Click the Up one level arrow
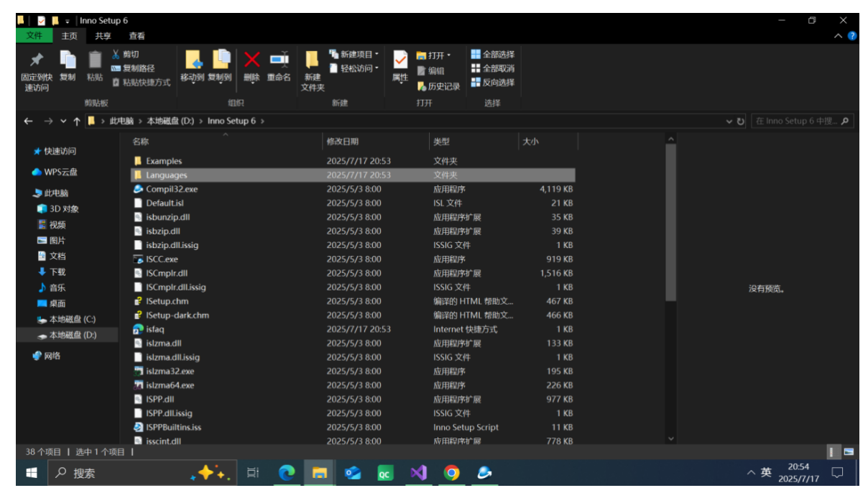Screen dimensions: 868x493 tap(77, 121)
